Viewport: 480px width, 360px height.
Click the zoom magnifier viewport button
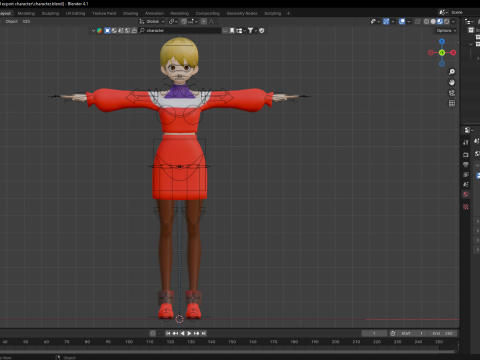(x=452, y=72)
